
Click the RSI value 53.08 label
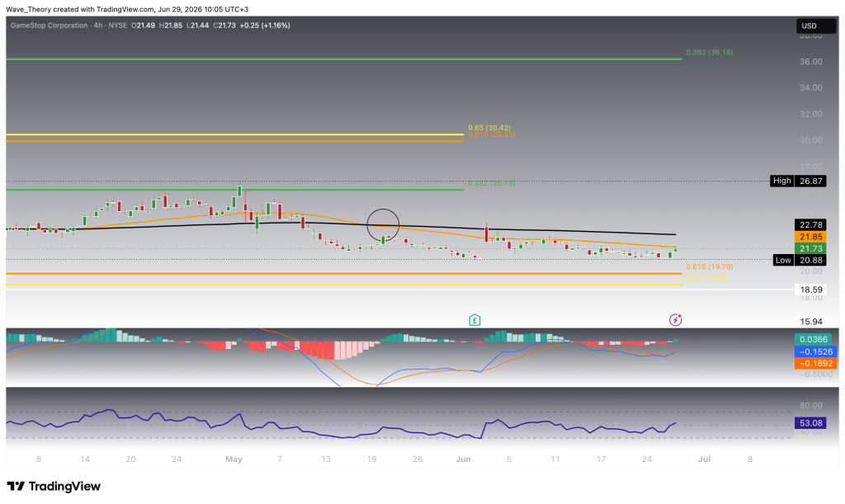click(x=810, y=422)
